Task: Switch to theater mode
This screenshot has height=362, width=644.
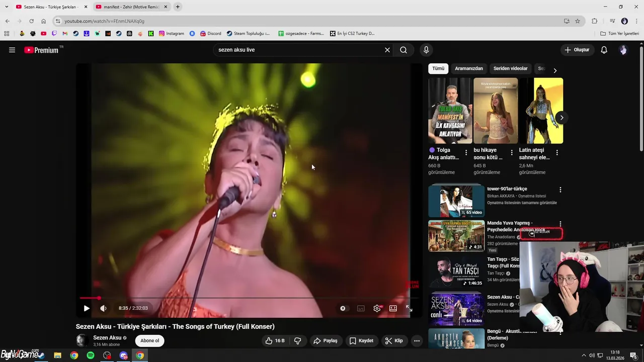Action: pos(393,308)
